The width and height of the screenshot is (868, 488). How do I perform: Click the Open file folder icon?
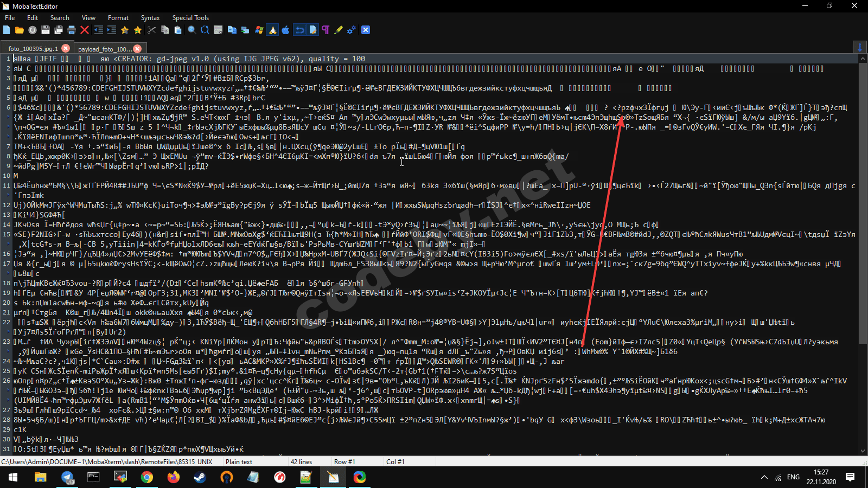tap(20, 30)
